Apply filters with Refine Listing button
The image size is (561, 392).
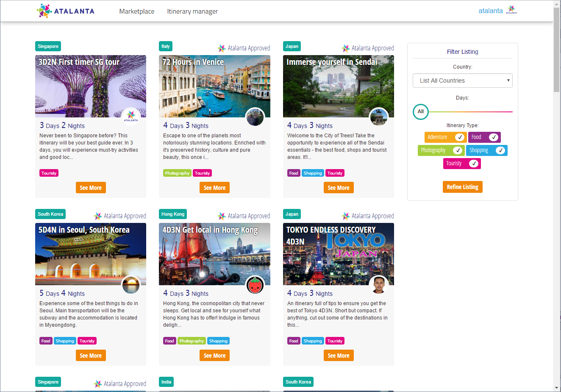point(463,187)
